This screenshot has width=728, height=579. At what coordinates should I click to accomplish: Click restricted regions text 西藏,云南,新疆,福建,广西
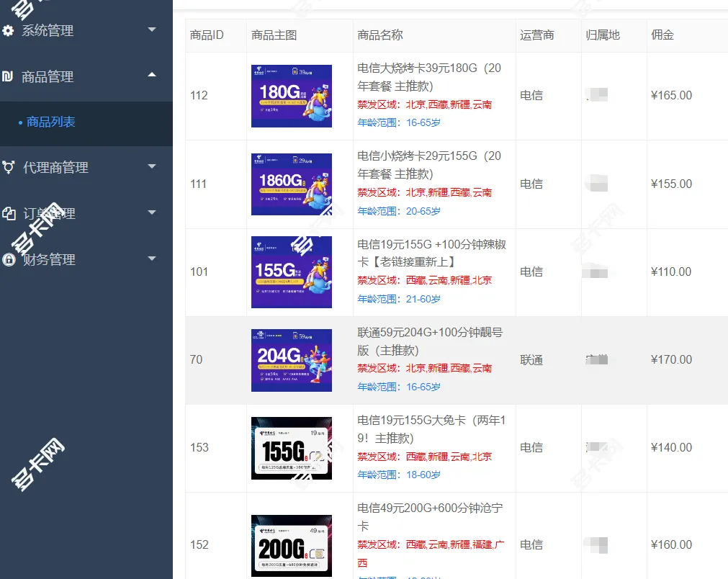coord(431,554)
